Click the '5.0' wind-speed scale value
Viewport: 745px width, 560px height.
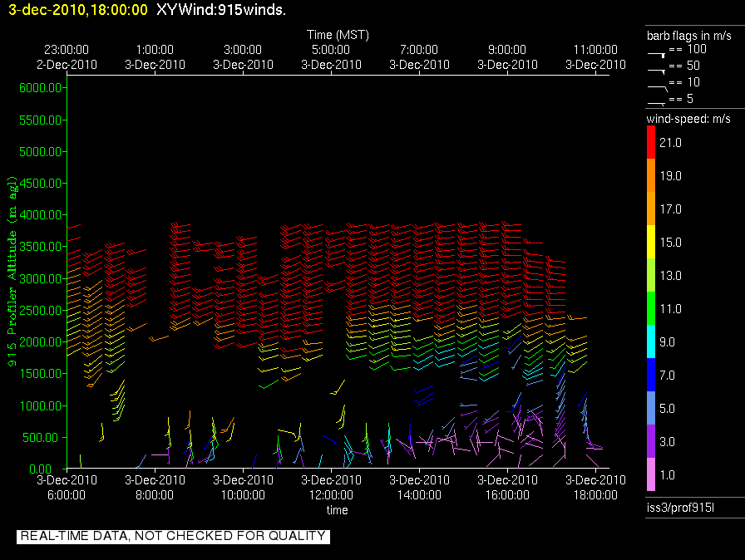tap(667, 409)
